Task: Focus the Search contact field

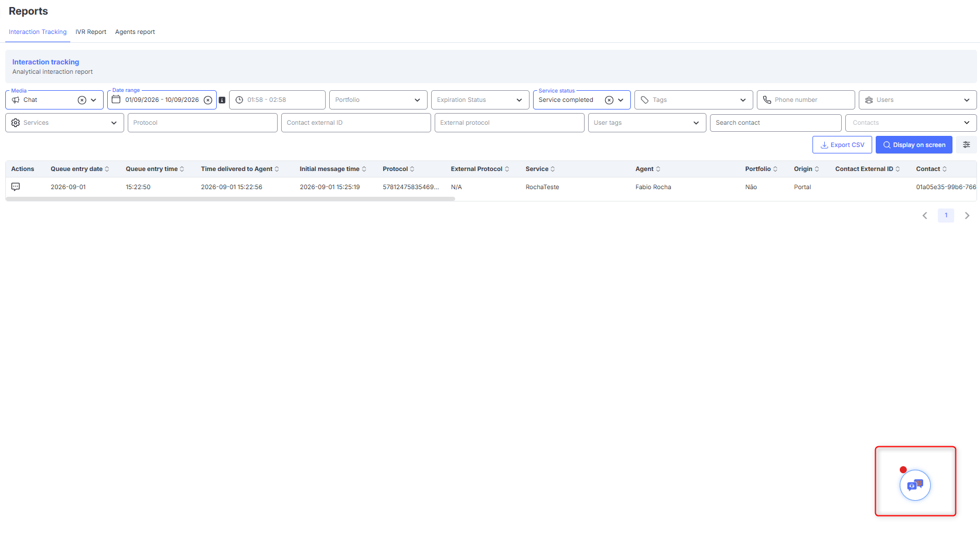Action: 776,123
